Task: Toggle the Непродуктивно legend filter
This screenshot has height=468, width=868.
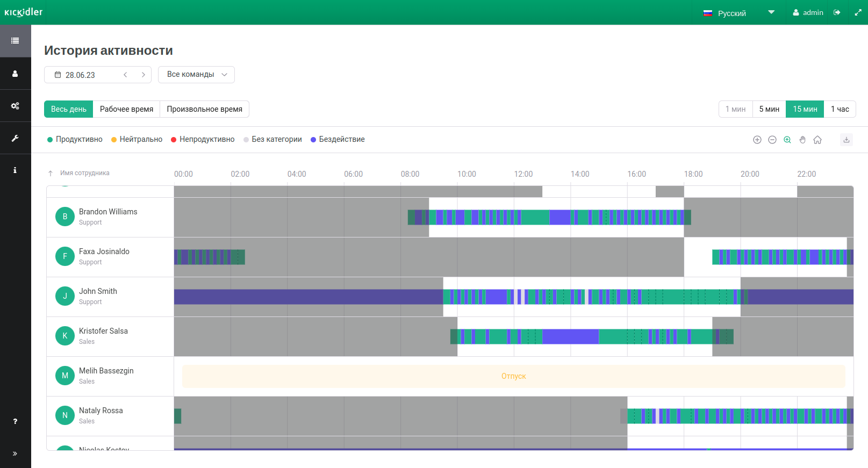Action: click(x=203, y=139)
